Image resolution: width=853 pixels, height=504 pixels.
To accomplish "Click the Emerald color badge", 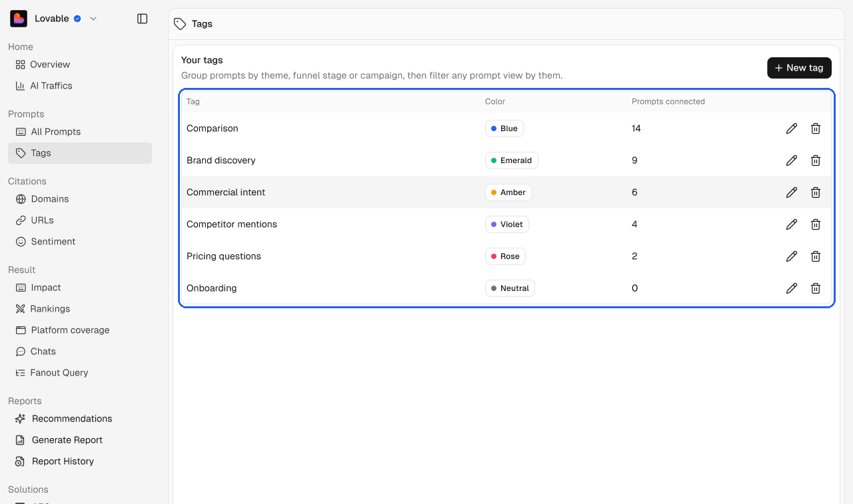I will [511, 160].
